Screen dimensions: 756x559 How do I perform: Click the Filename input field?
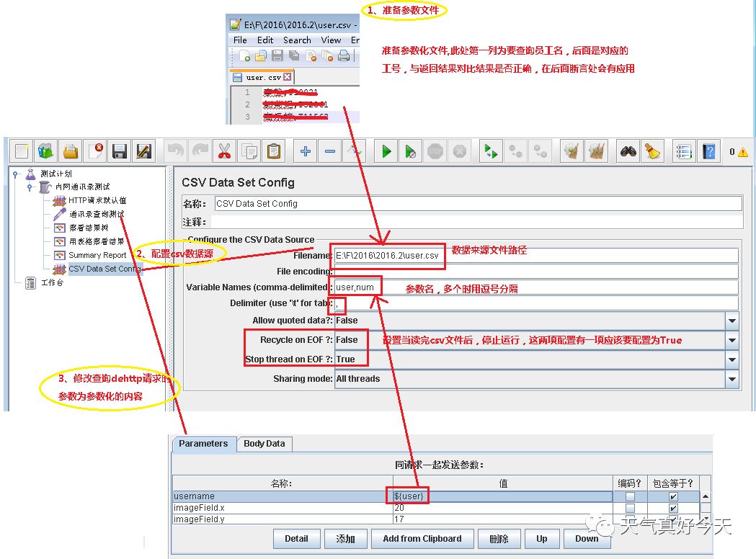pyautogui.click(x=536, y=256)
